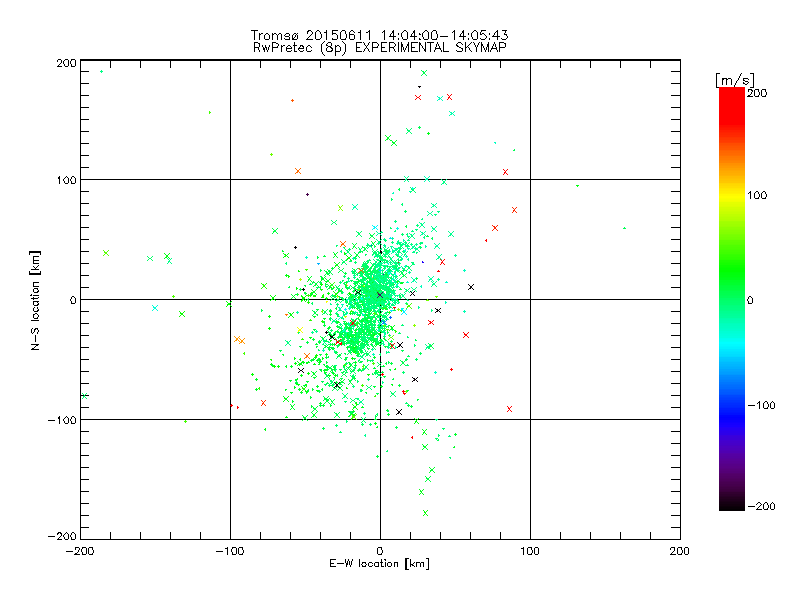
Task: Click the title "Tromsø 20150611 14:04:00-14:05:43"
Action: pos(379,35)
